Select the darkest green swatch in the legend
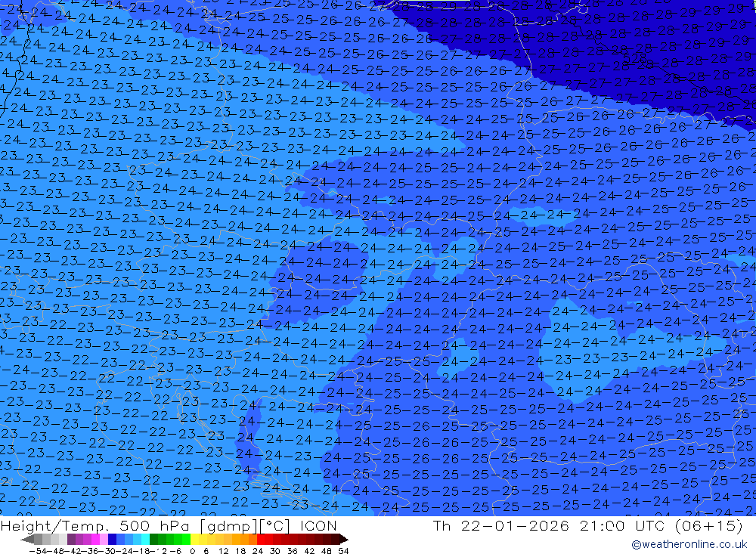This screenshot has width=756, height=554. point(153,539)
